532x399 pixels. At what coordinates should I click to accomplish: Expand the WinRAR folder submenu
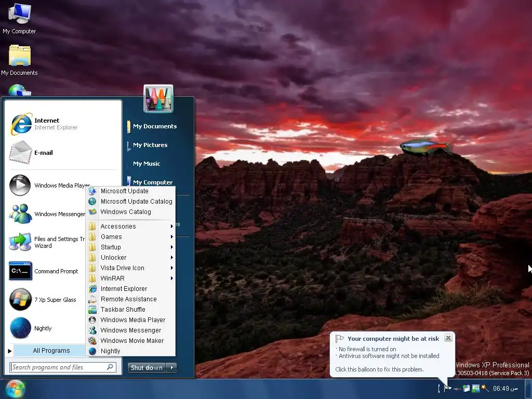[131, 278]
